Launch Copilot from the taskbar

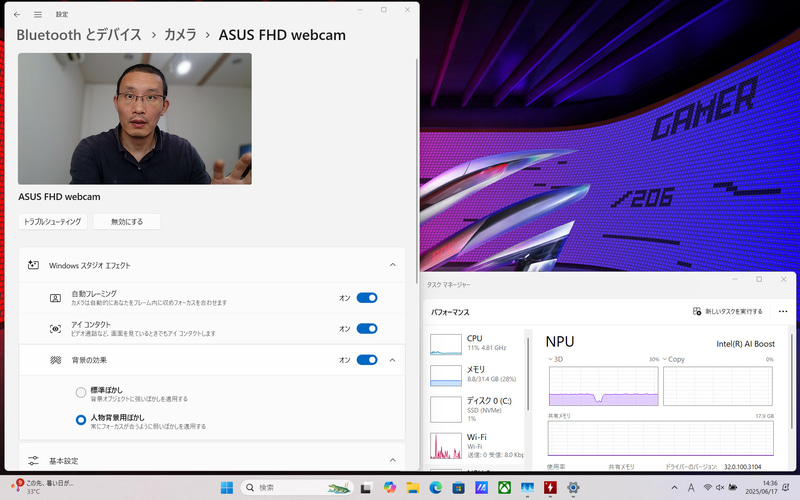pyautogui.click(x=390, y=488)
